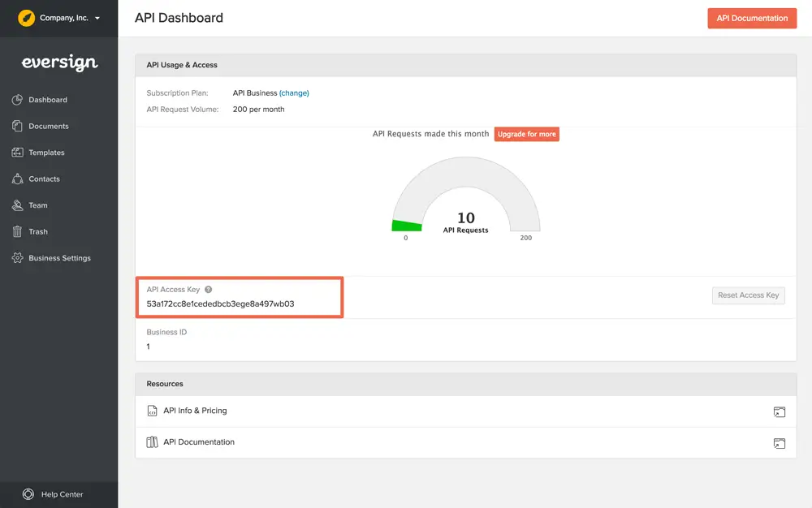Click the Templates sidebar icon
Image resolution: width=812 pixels, height=508 pixels.
click(17, 152)
